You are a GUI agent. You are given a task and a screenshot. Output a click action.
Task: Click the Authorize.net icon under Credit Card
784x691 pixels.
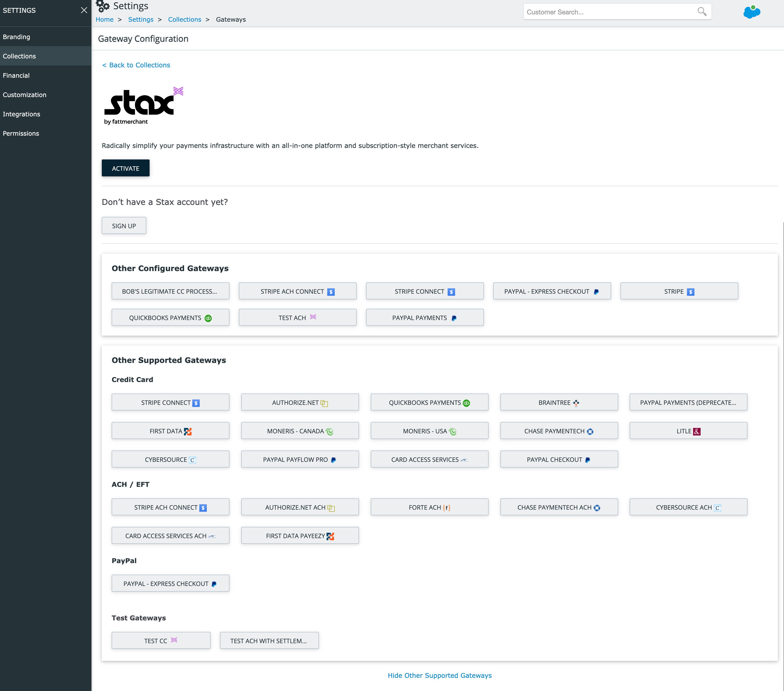coord(324,403)
